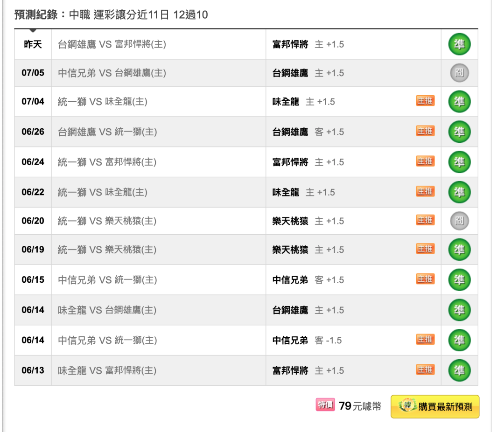Click the 07/05 pick 台鋼雄鷹 主 +1.5
Image resolution: width=504 pixels, height=432 pixels.
[x=308, y=73]
